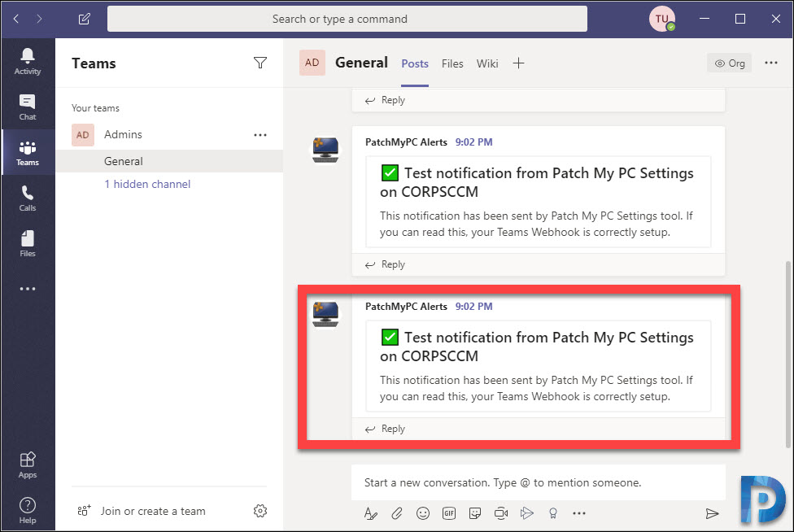Maximize the Teams window
This screenshot has width=794, height=532.
pyautogui.click(x=739, y=19)
